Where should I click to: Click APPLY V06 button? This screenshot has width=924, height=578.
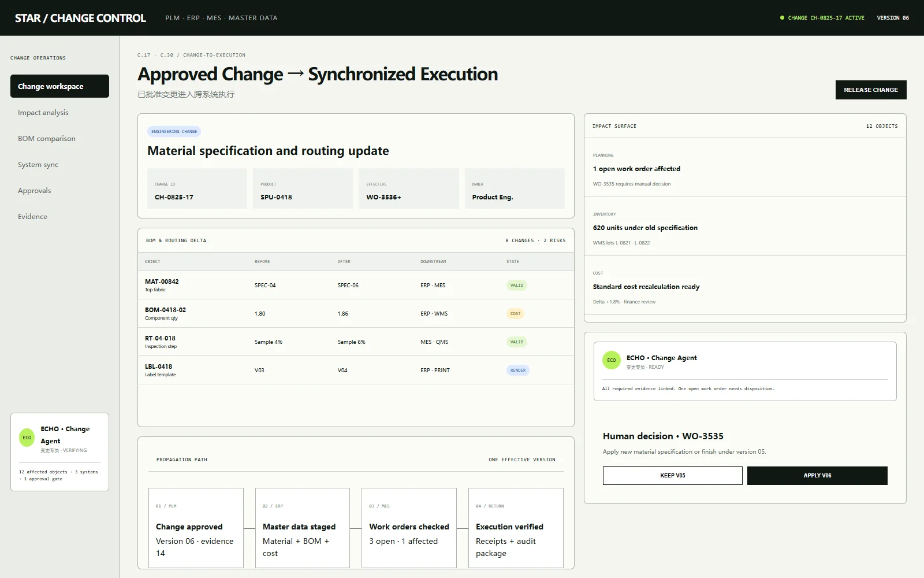point(817,476)
